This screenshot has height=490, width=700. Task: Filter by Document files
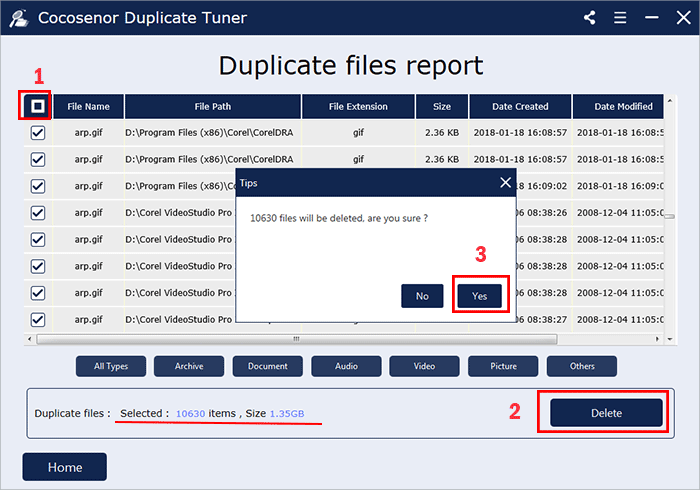point(267,366)
